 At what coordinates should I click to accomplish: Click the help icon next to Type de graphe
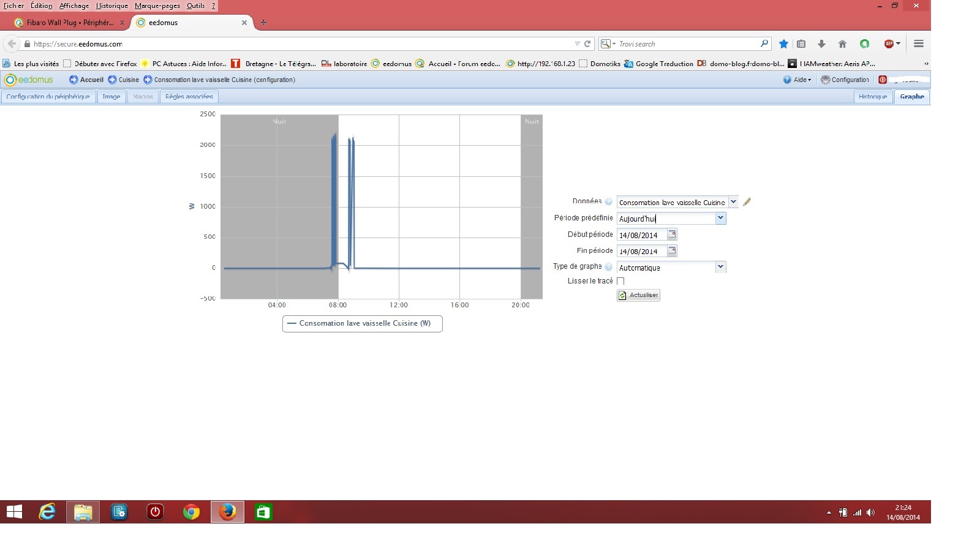pos(608,267)
